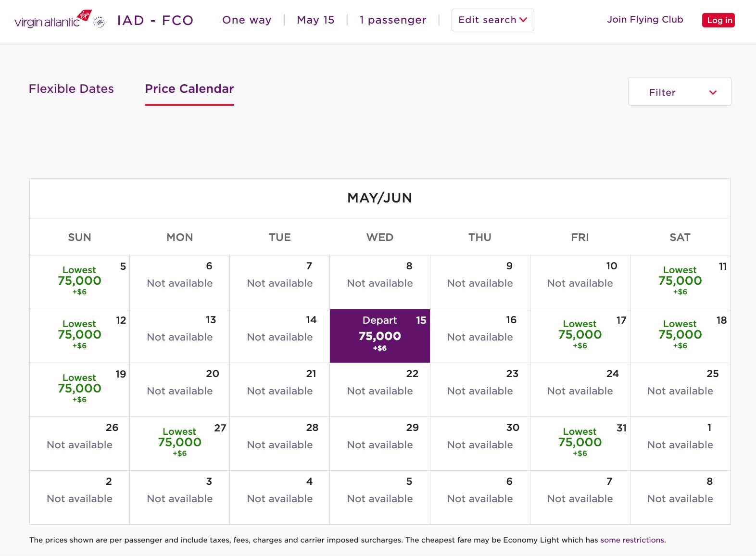
Task: Click the SAT column header
Action: pos(680,237)
